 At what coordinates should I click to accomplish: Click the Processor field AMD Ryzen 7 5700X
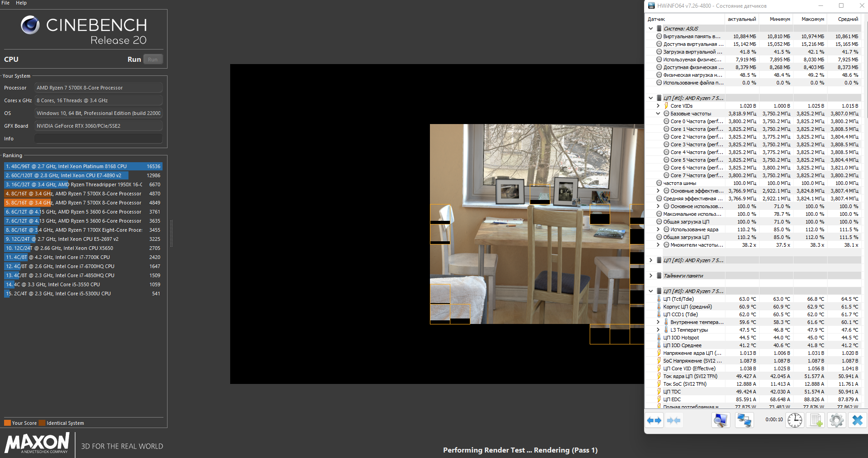pos(99,88)
